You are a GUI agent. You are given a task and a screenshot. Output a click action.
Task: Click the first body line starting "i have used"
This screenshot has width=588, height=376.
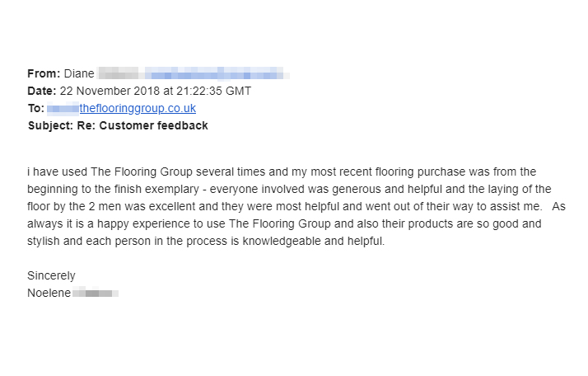pyautogui.click(x=282, y=172)
